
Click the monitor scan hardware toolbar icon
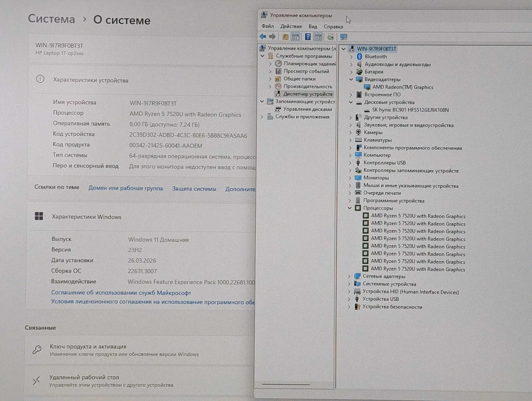344,37
